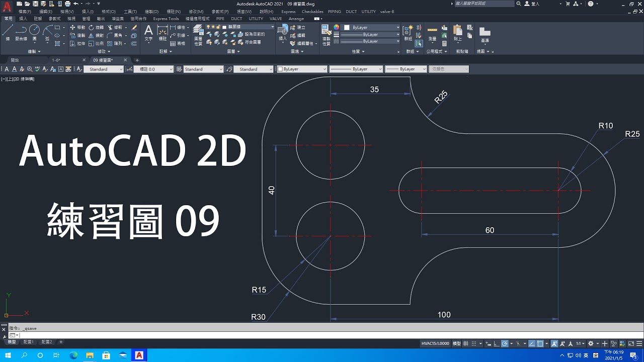
Task: Click 符合圖層 (Match Layer) button
Action: click(248, 42)
